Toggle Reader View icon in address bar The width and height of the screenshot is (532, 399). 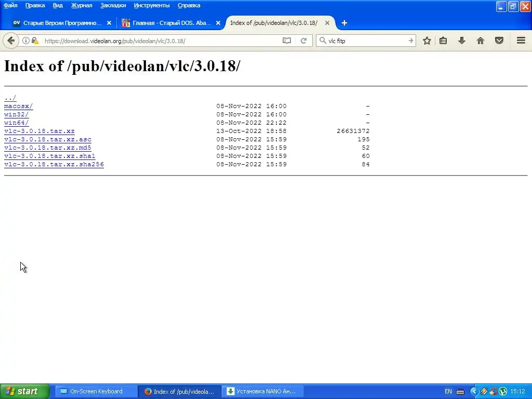(x=287, y=41)
